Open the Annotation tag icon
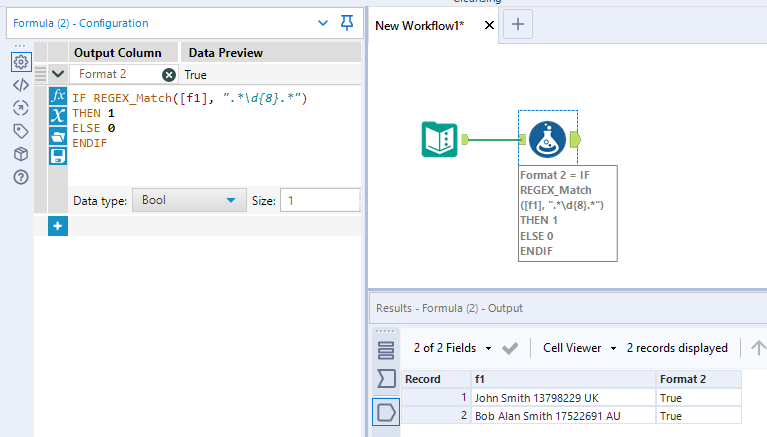 click(x=21, y=131)
